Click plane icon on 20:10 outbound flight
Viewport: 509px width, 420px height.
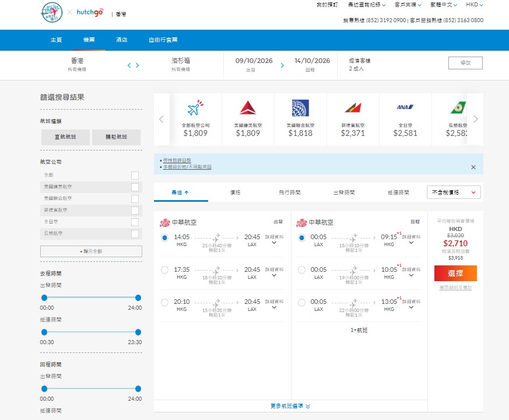coord(216,303)
